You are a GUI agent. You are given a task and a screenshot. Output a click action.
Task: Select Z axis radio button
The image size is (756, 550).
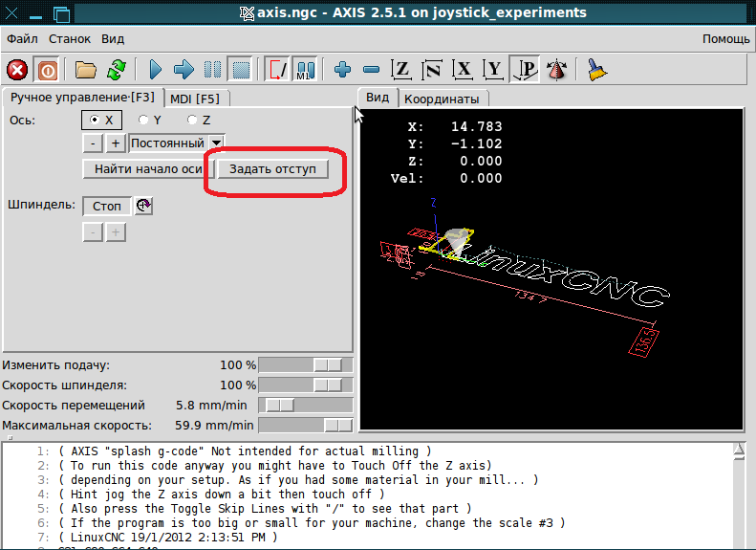[x=199, y=121]
